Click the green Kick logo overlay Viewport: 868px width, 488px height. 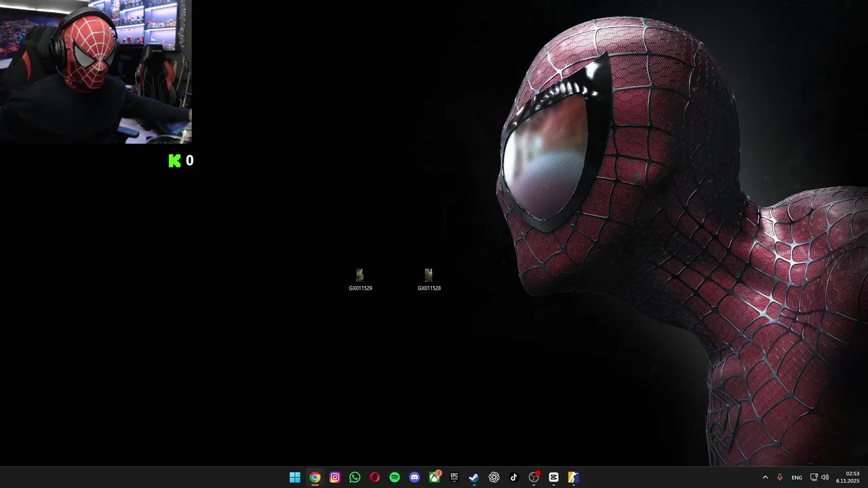[x=174, y=161]
